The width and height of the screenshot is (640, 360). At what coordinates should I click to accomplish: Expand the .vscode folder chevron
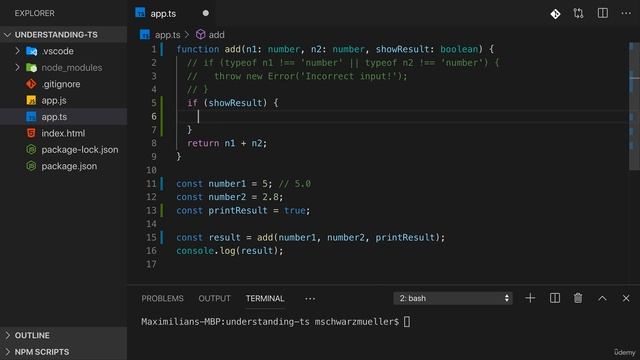tap(17, 51)
